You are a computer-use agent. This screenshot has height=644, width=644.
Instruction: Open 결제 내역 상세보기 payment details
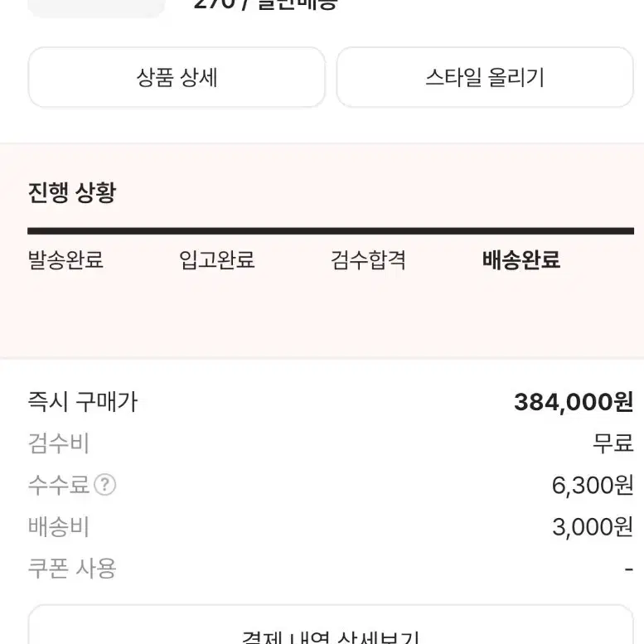coord(330,633)
